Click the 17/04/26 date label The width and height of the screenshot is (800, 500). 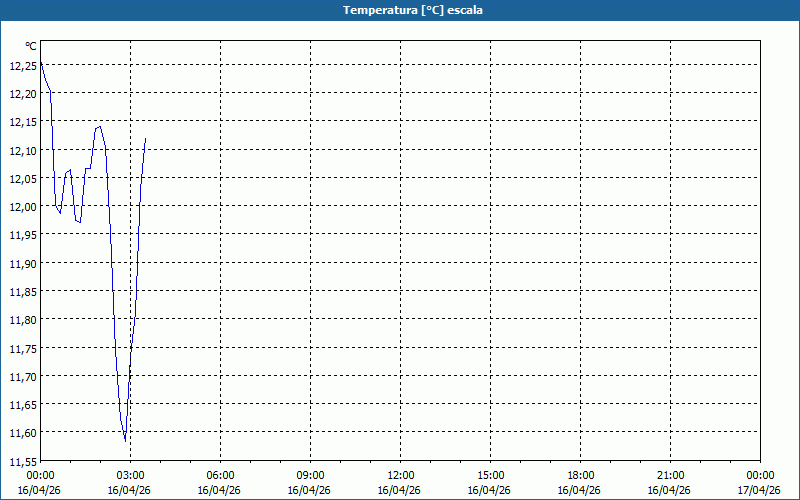[x=759, y=490]
